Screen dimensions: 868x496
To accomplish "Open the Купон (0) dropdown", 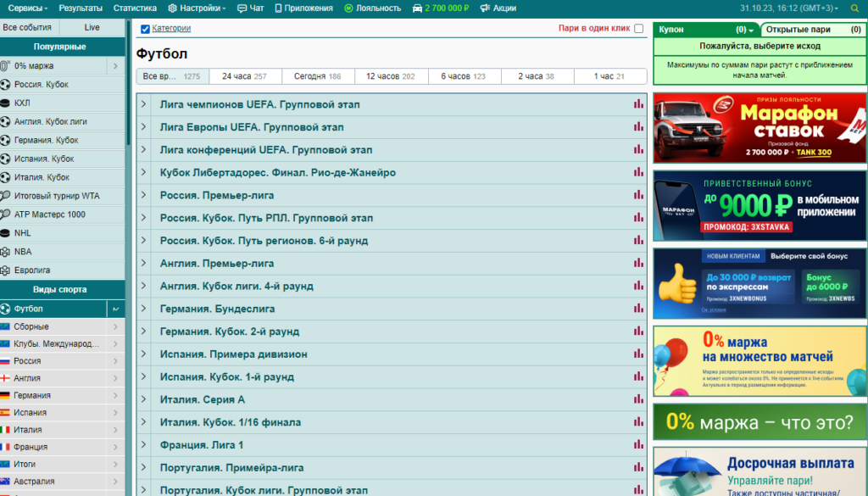I will (745, 30).
